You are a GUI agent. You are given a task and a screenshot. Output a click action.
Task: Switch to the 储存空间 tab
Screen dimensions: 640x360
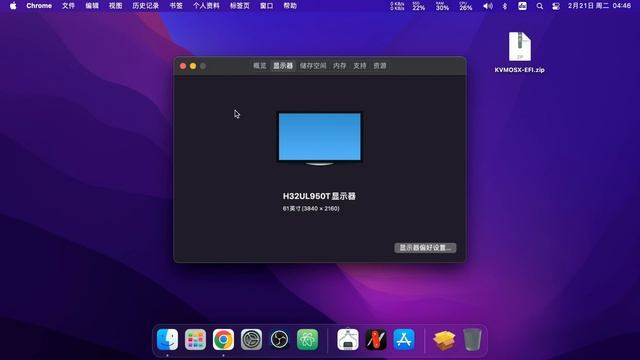click(x=313, y=66)
